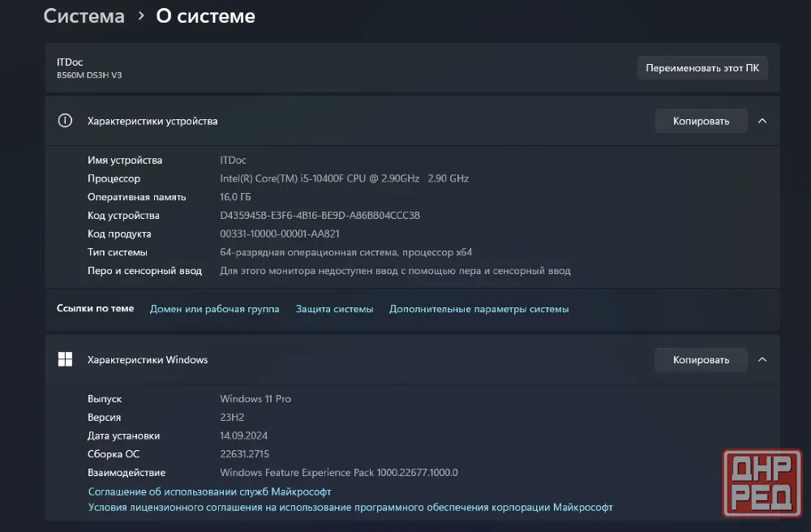
Task: Open Дополнительные параметры системы link
Action: [x=479, y=309]
